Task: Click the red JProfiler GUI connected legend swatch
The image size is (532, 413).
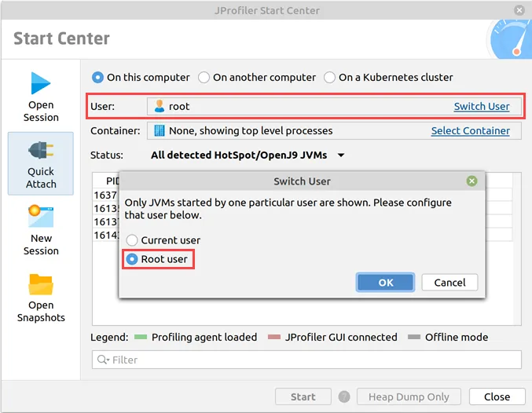Action: point(274,337)
